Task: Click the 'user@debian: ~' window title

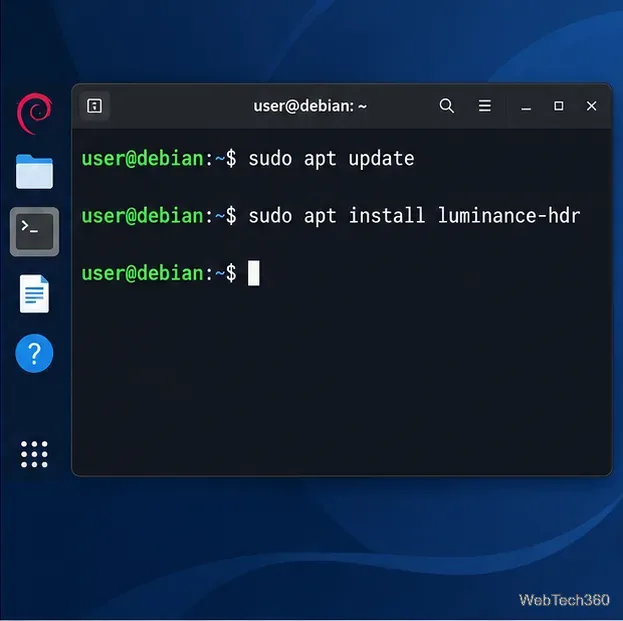Action: (x=310, y=106)
